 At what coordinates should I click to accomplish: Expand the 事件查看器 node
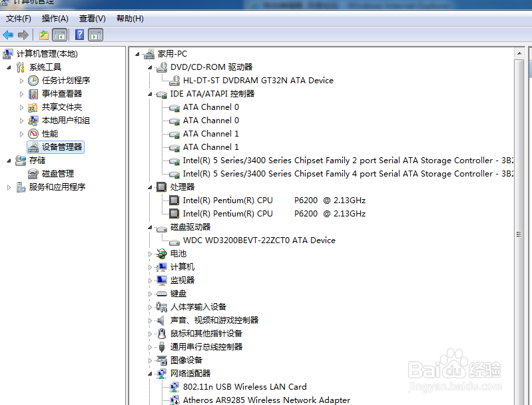tap(21, 94)
